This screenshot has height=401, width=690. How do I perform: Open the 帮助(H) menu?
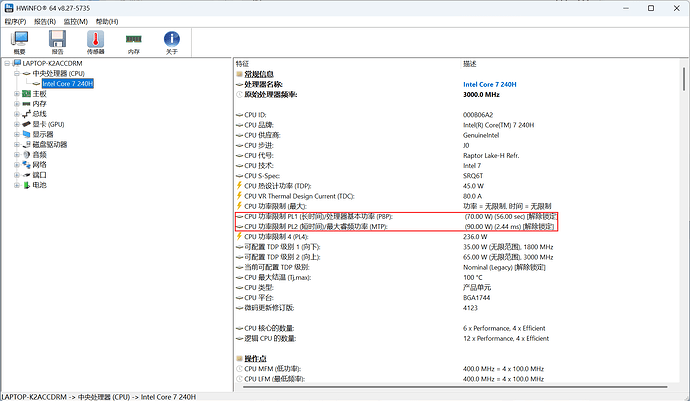tap(106, 20)
